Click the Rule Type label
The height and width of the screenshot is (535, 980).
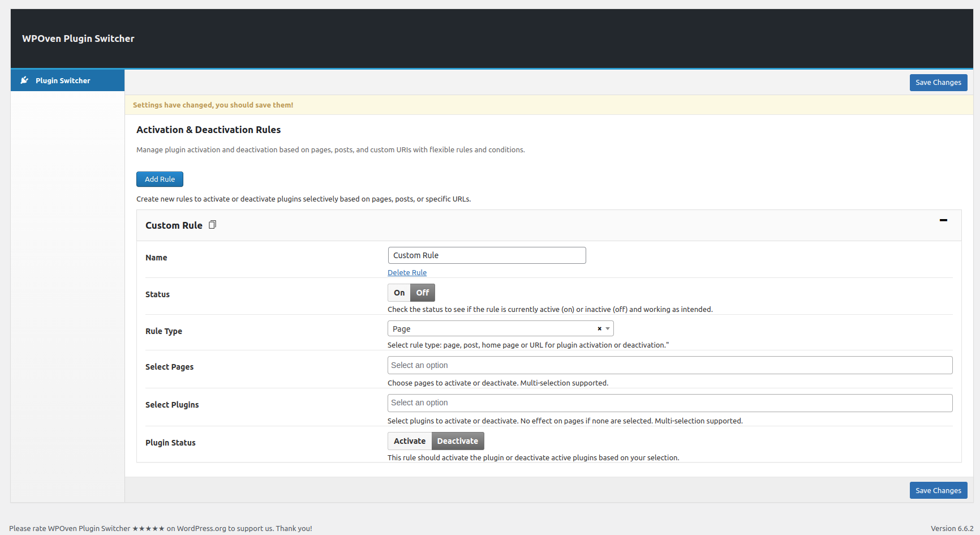[x=164, y=331]
